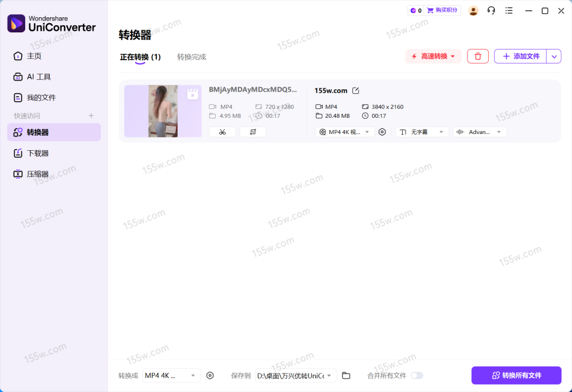Expand the Advan... audio track dropdown

pos(479,132)
